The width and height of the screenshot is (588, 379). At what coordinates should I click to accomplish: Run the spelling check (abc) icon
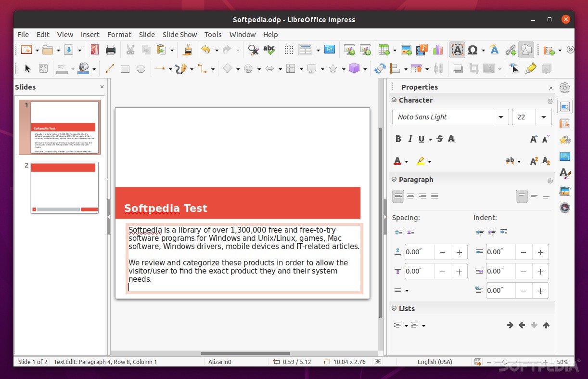(x=269, y=50)
